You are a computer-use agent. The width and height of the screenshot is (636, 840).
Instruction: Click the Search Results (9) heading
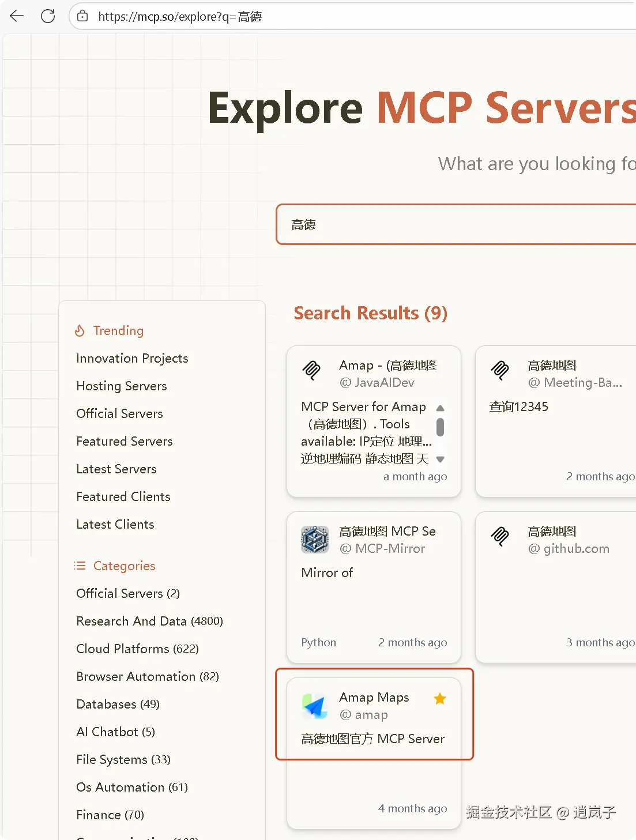pyautogui.click(x=371, y=312)
